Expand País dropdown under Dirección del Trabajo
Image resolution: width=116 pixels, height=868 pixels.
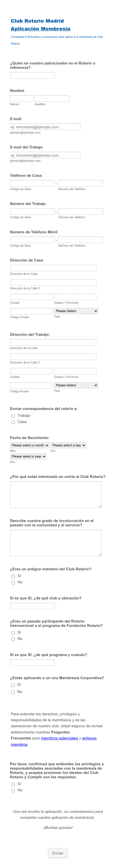pos(76,385)
